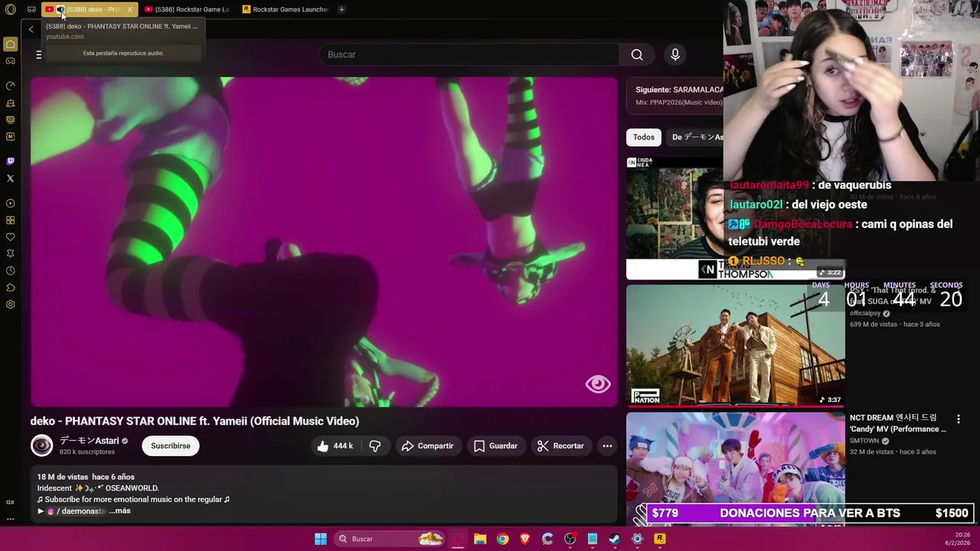The height and width of the screenshot is (551, 980).
Task: Open the NCT DREAM 'Candy' MV title
Action: (x=898, y=423)
